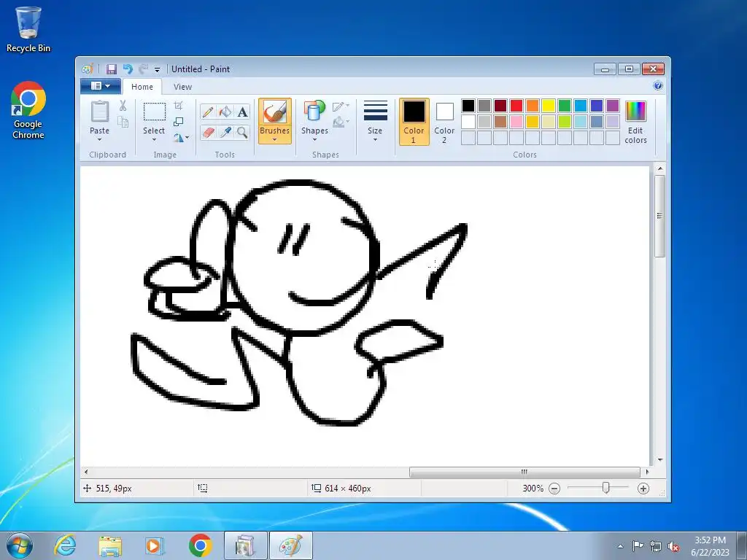Pick the orange color swatch

[533, 106]
